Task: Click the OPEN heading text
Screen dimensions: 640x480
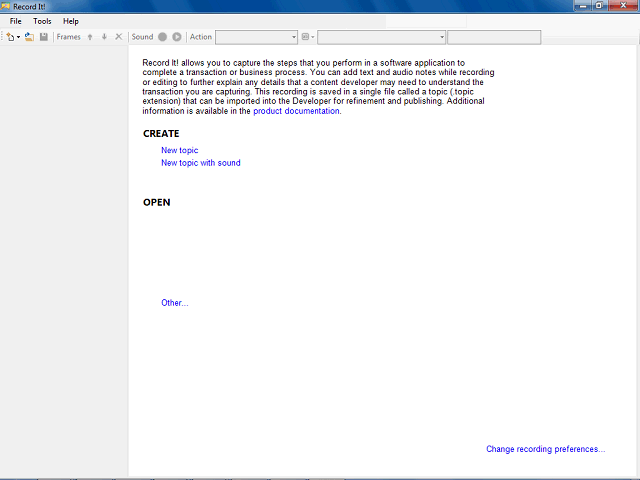Action: coord(157,202)
